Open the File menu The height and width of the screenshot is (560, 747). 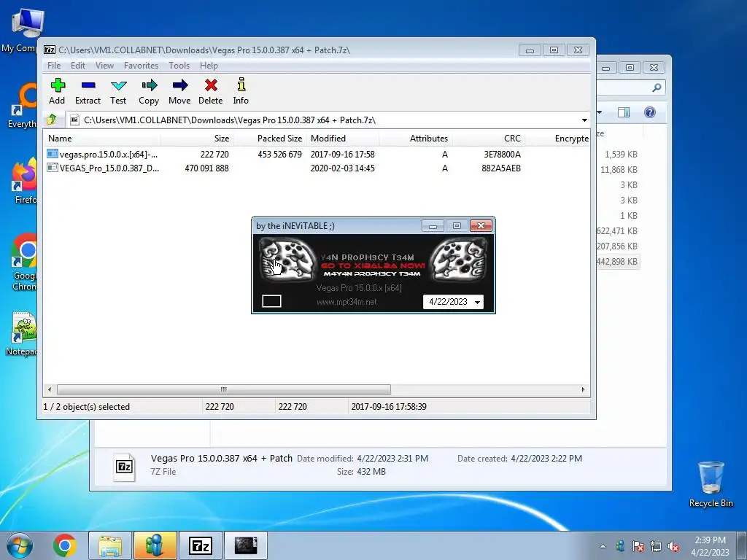click(x=54, y=66)
